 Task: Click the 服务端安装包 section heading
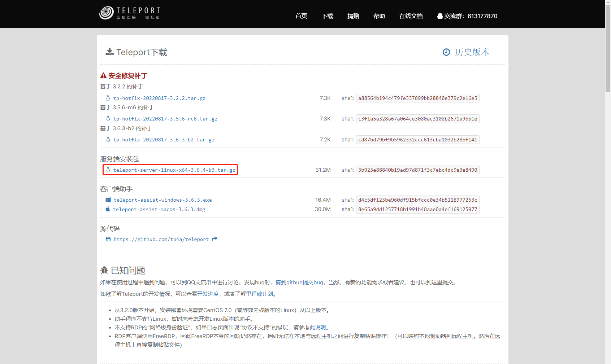click(120, 159)
